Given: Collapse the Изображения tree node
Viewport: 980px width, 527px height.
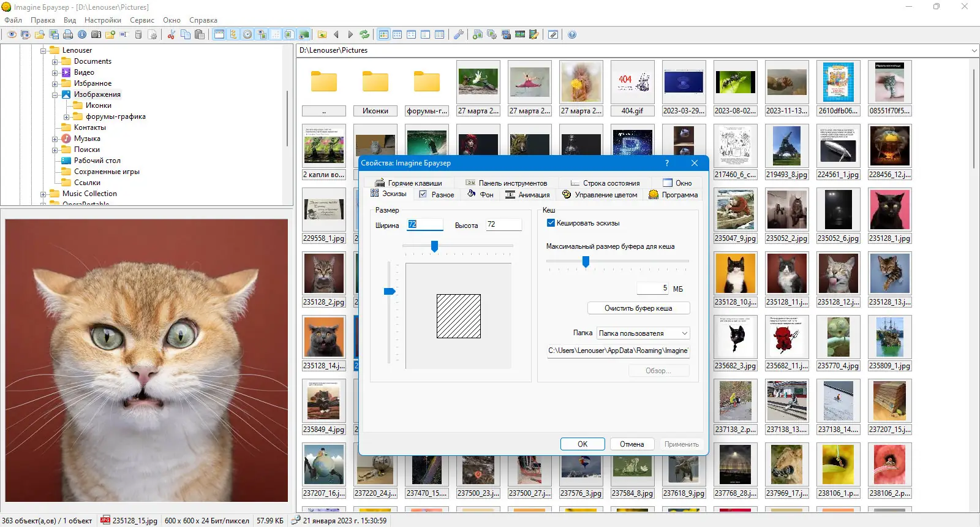Looking at the screenshot, I should [55, 94].
